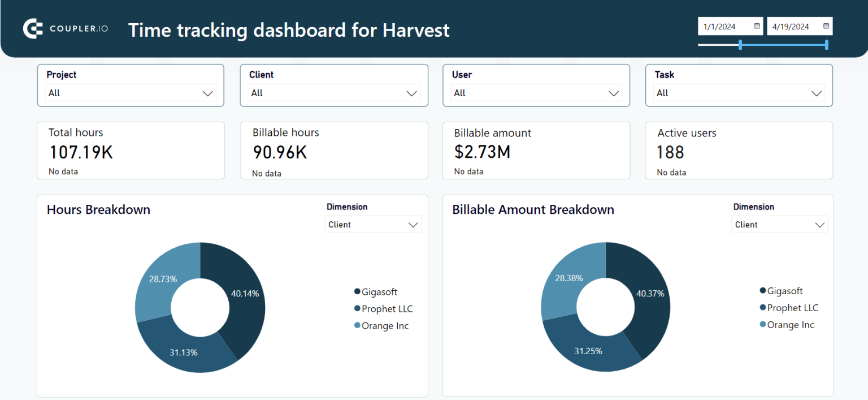Click No data text under Total hours

pyautogui.click(x=63, y=171)
